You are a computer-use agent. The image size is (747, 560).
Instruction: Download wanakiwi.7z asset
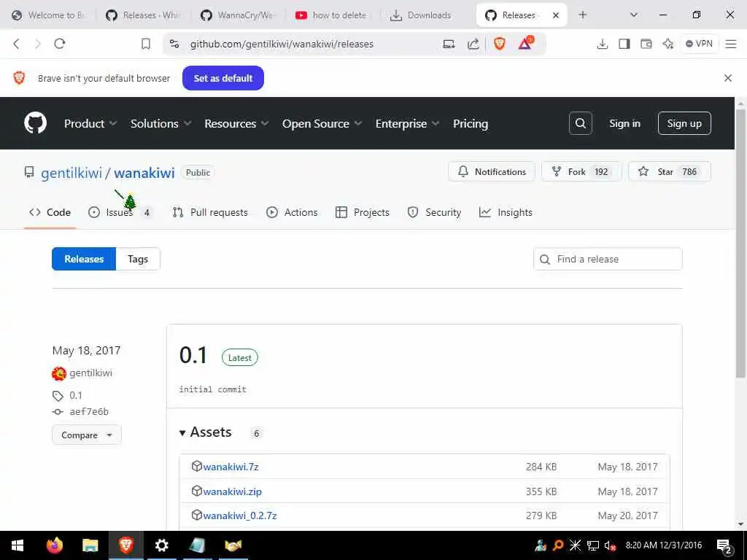(x=231, y=467)
